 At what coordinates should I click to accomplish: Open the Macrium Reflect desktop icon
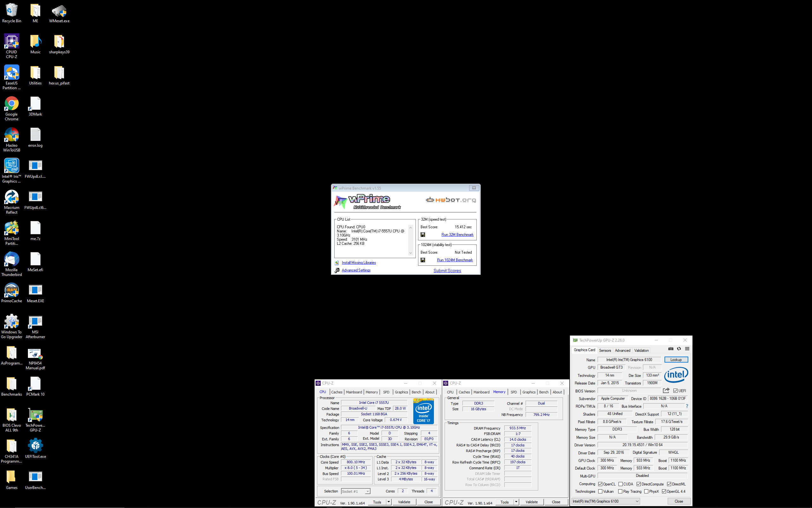[11, 202]
